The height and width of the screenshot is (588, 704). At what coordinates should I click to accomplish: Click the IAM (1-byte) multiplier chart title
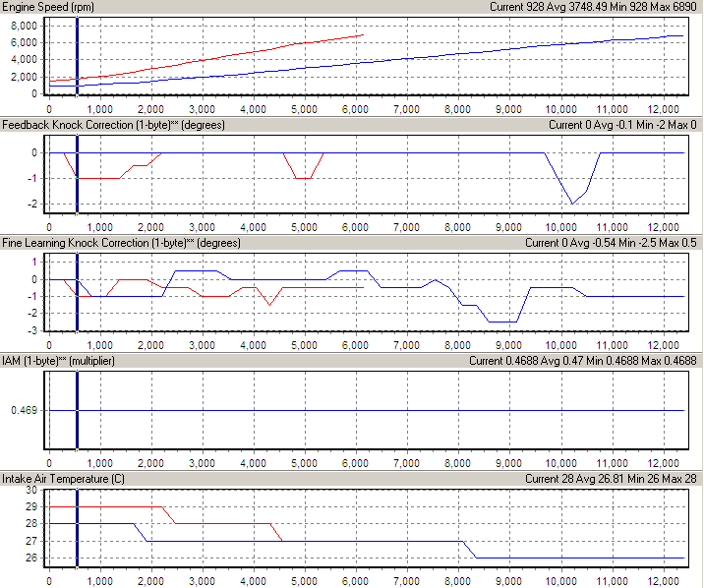tap(58, 361)
